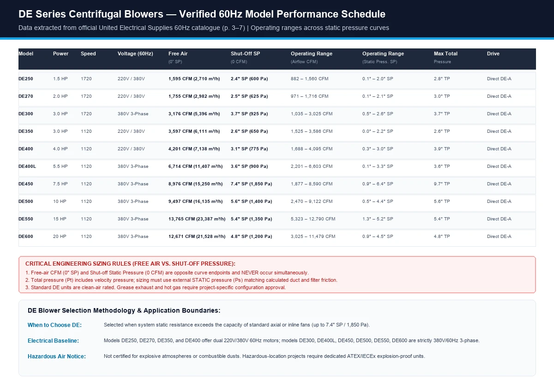Click the 2.0 HP power value
The image size is (554, 392).
point(60,96)
